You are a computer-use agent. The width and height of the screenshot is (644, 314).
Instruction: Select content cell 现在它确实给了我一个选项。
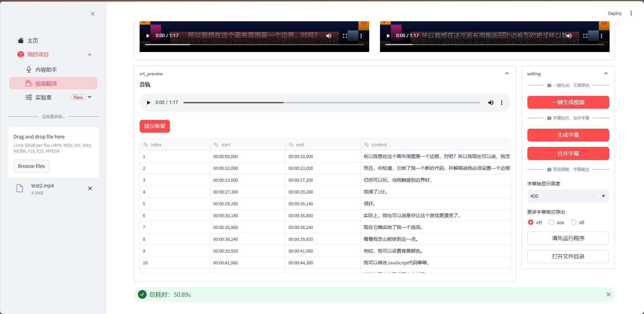point(435,228)
